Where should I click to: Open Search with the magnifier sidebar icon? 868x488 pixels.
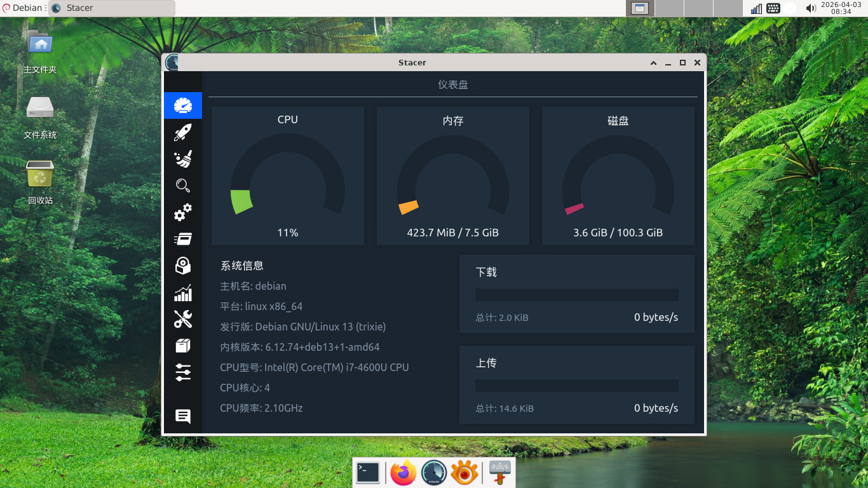(183, 186)
